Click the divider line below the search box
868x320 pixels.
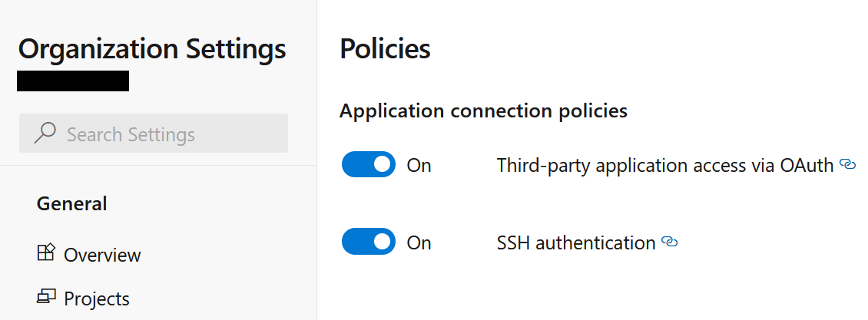pos(158,165)
